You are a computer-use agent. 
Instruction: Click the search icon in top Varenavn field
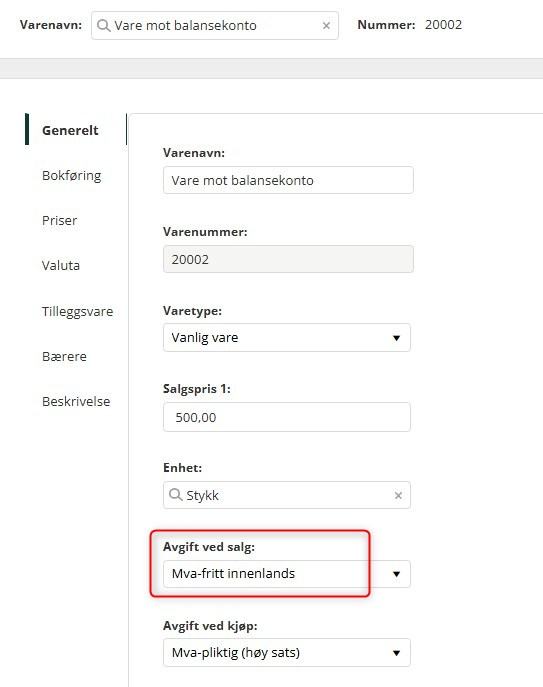click(103, 26)
